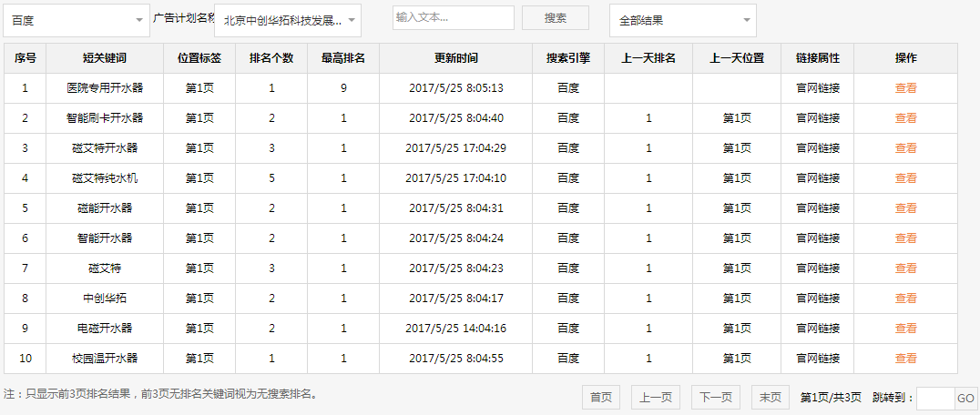
Task: Click 查看 for keyword 磁艾特 row 7
Action: (905, 268)
